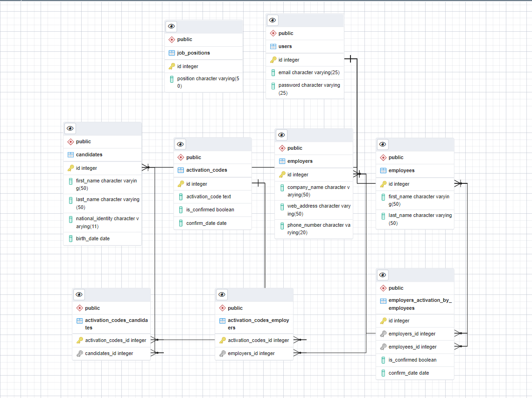
Task: Toggle eye icon on activation_codes_candidates table
Action: click(79, 294)
